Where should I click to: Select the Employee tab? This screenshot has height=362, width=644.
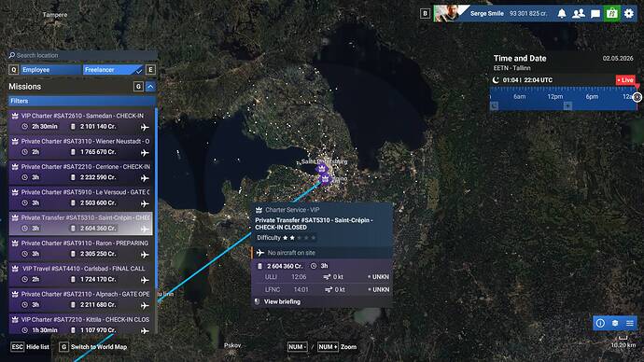tap(50, 70)
